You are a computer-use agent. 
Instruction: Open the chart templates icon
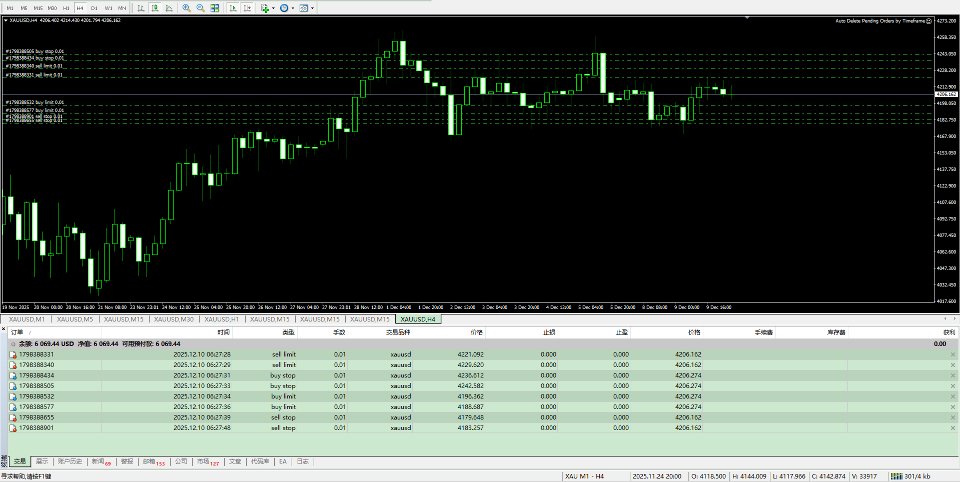click(304, 8)
